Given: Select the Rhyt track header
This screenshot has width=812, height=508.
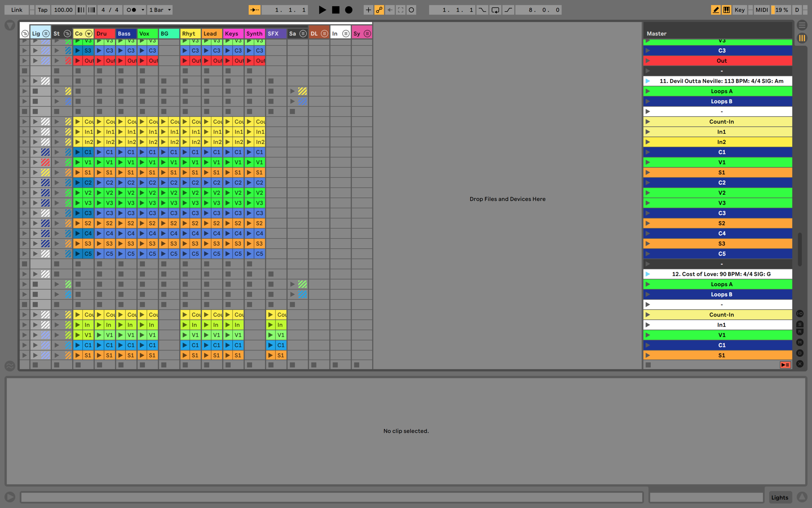Looking at the screenshot, I should 190,33.
